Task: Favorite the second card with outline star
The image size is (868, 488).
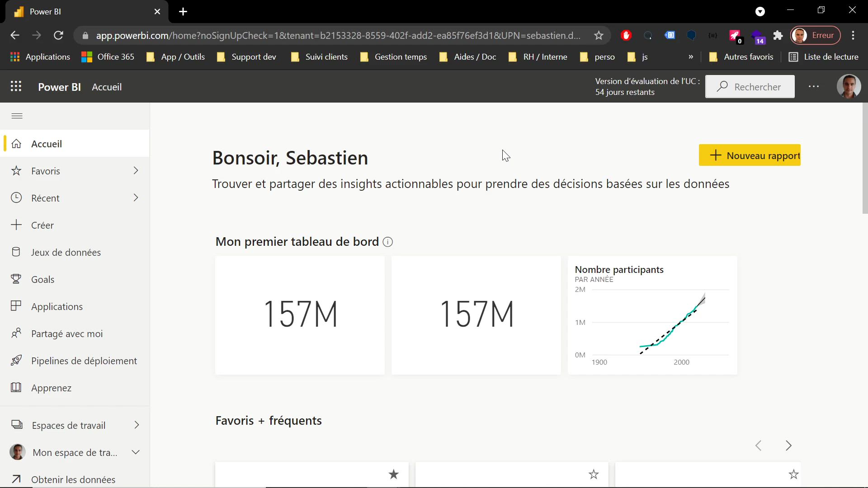Action: 594,474
